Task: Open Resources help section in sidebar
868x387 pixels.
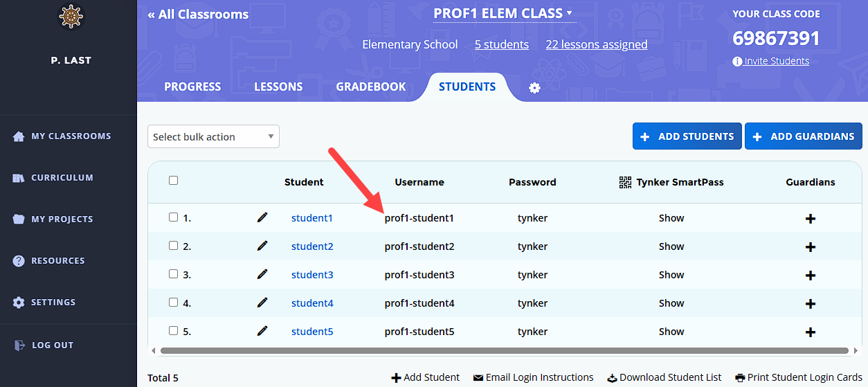Action: (x=57, y=261)
